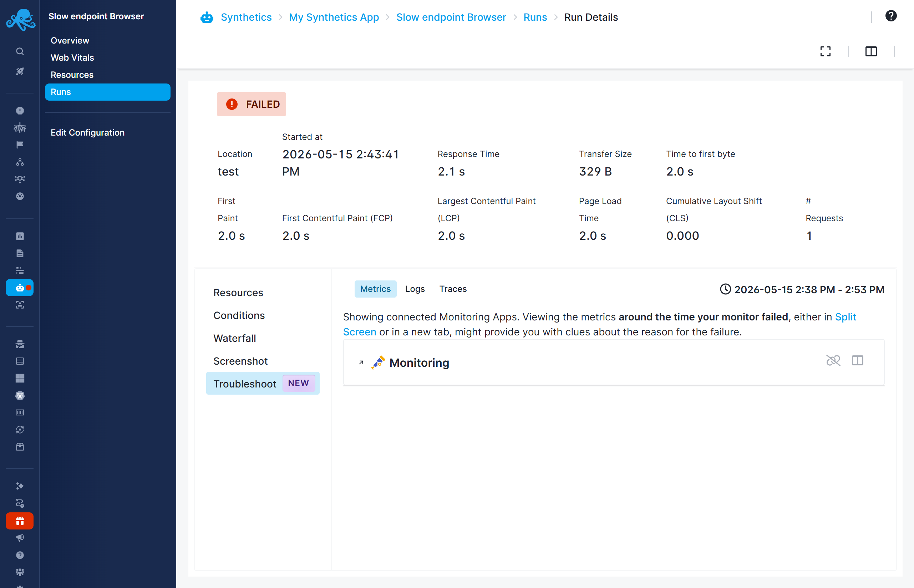The image size is (914, 588).
Task: Select Web Vitals in side menu
Action: 72,58
